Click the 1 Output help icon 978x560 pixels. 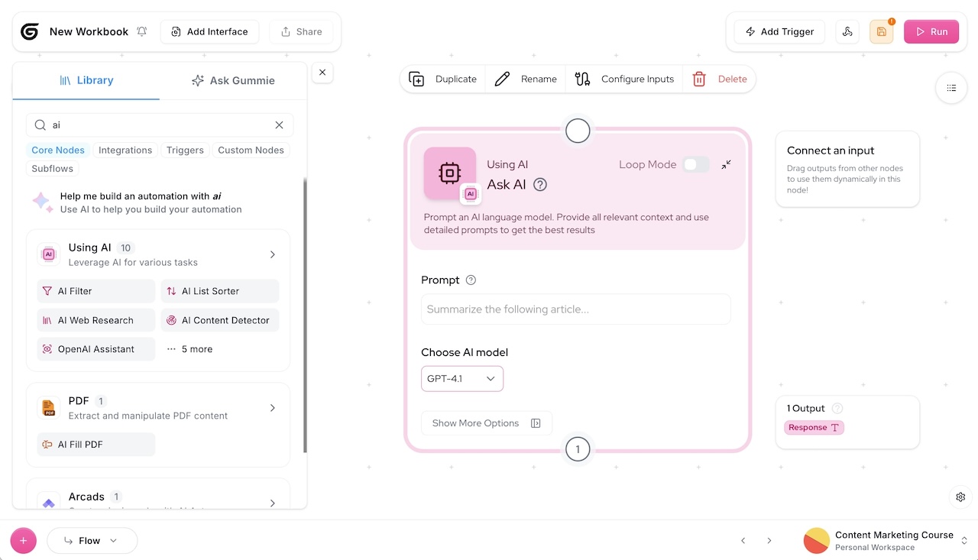pos(837,408)
